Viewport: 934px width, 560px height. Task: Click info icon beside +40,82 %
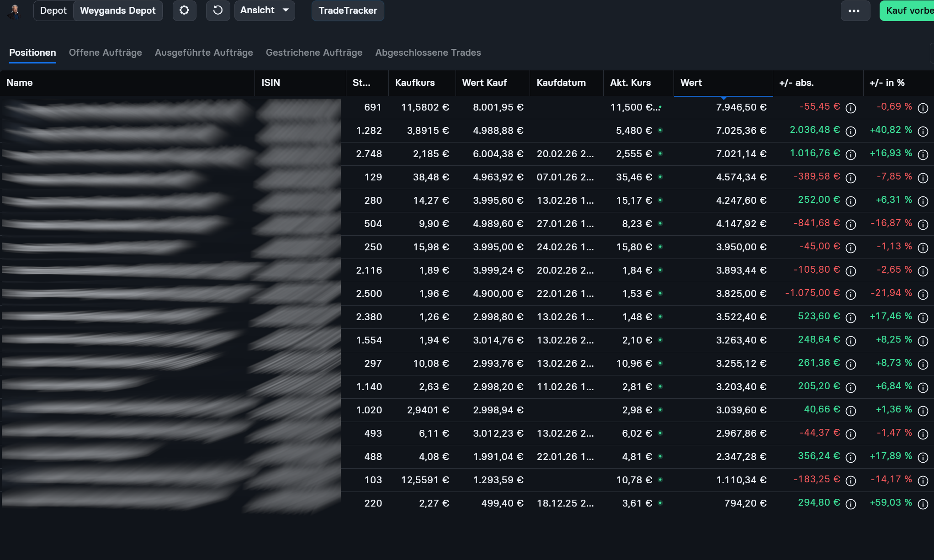[x=923, y=132]
